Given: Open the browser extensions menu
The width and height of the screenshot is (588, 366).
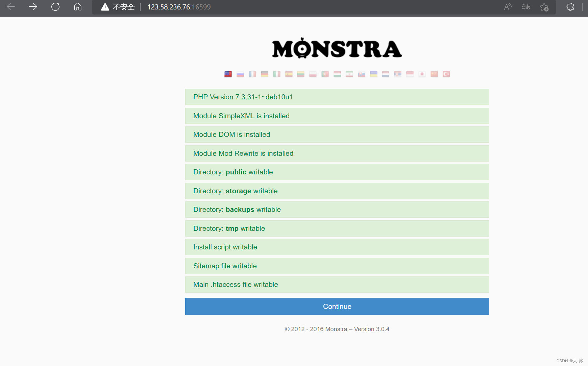Looking at the screenshot, I should point(570,7).
